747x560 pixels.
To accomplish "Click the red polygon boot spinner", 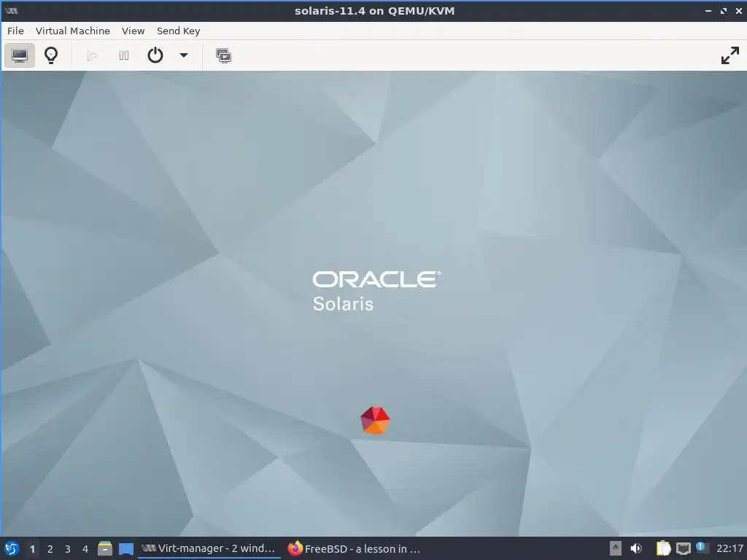I will (376, 420).
